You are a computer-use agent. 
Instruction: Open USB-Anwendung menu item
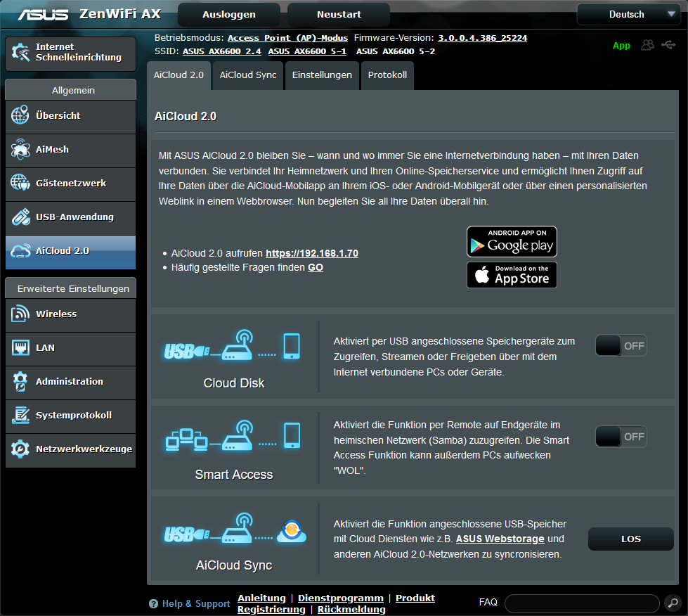click(x=71, y=217)
